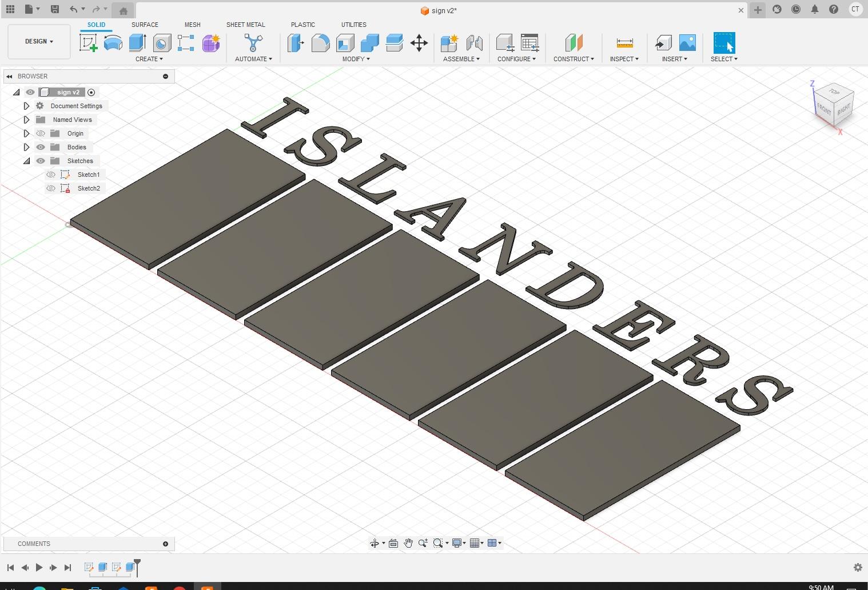Switch to the SURFACE tab
The height and width of the screenshot is (590, 868).
point(145,25)
